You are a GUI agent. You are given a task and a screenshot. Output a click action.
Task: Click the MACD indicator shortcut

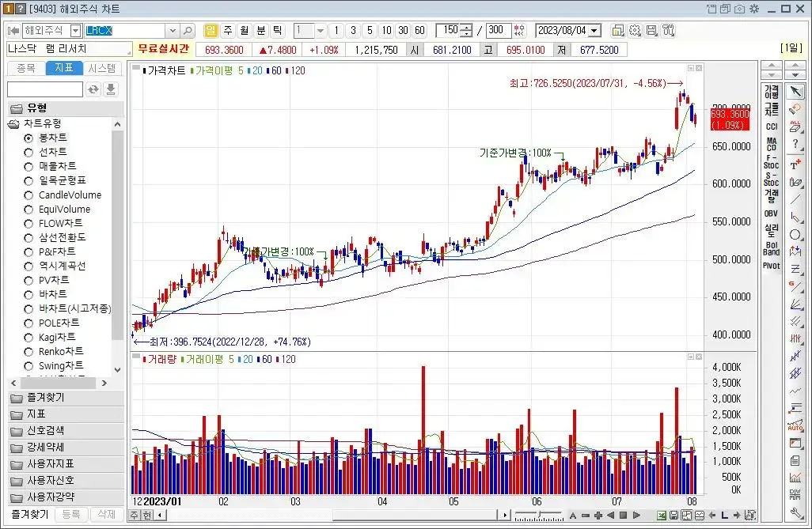[x=771, y=144]
